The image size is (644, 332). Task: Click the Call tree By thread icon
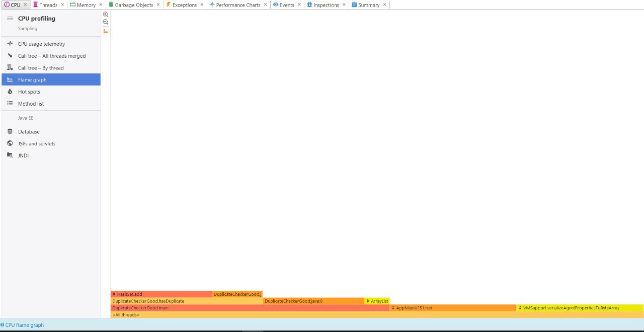(x=10, y=67)
